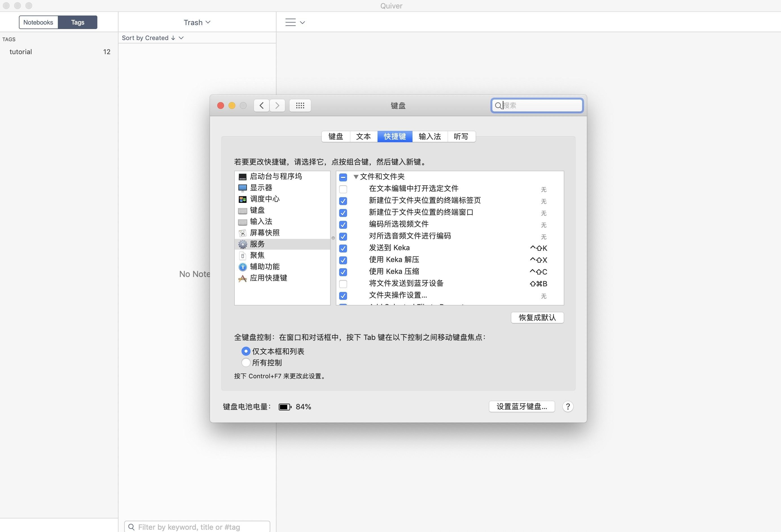Image resolution: width=781 pixels, height=532 pixels.
Task: Select 所有控制 radio button
Action: pos(246,363)
